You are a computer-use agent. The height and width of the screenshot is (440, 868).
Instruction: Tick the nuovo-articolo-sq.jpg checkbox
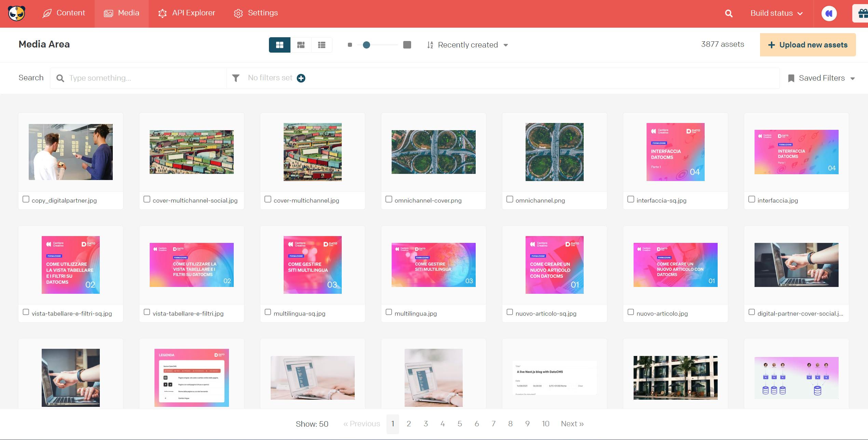point(510,312)
